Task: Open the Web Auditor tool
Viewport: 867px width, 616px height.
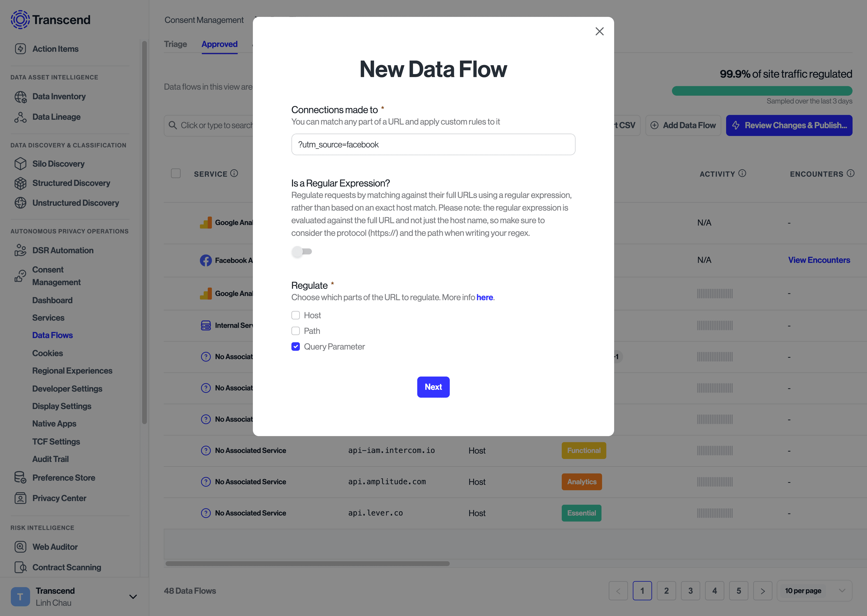Action: tap(55, 547)
